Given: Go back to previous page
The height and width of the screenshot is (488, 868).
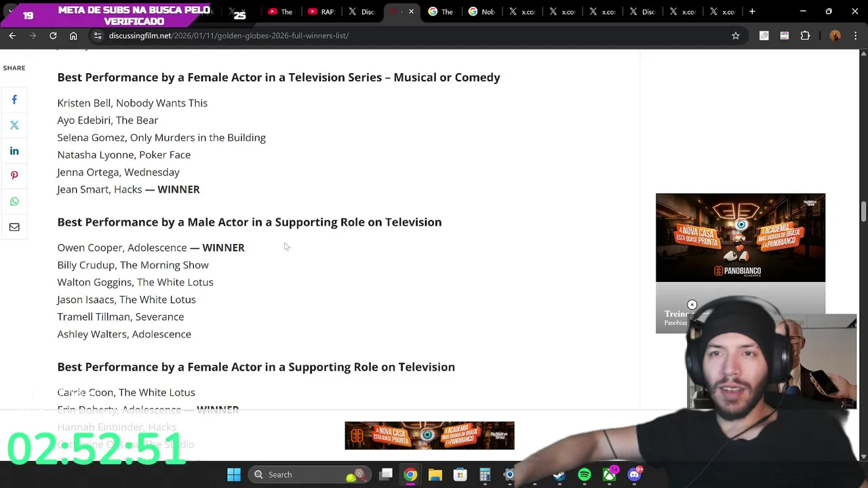Looking at the screenshot, I should [x=12, y=35].
